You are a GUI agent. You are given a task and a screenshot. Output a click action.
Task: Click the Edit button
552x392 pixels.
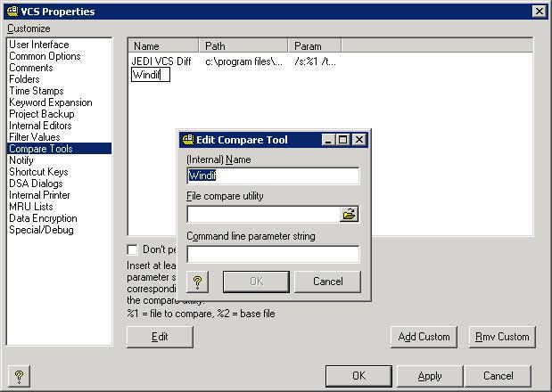[x=160, y=337]
